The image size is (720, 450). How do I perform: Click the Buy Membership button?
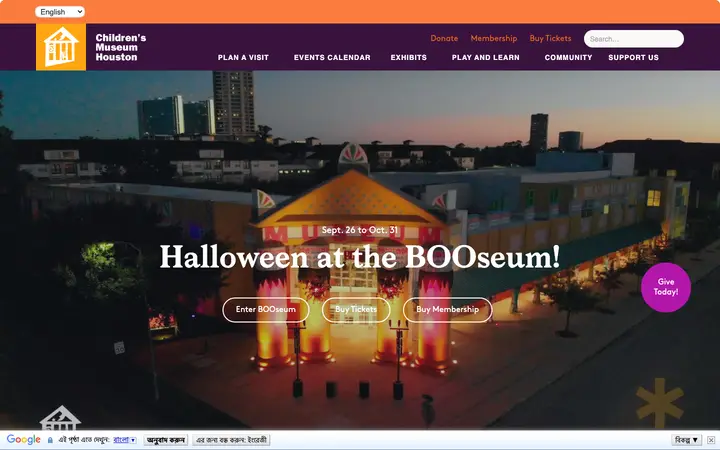pyautogui.click(x=447, y=309)
